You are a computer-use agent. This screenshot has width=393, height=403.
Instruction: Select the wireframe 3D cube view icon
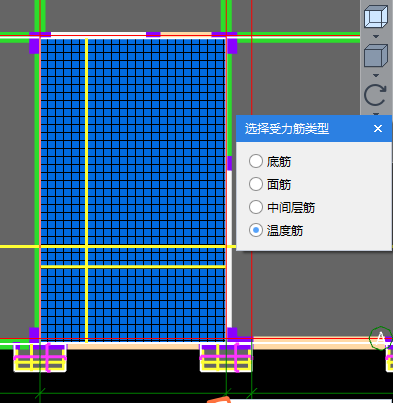(376, 16)
